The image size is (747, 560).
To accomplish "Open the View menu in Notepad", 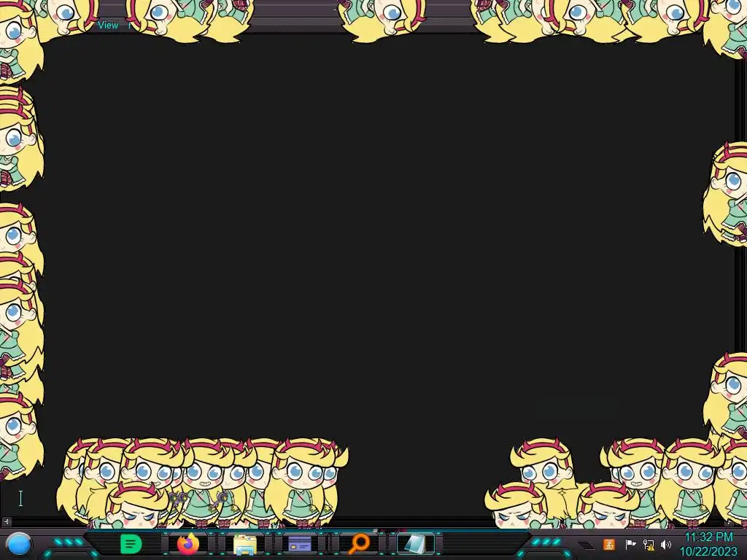I will [108, 26].
